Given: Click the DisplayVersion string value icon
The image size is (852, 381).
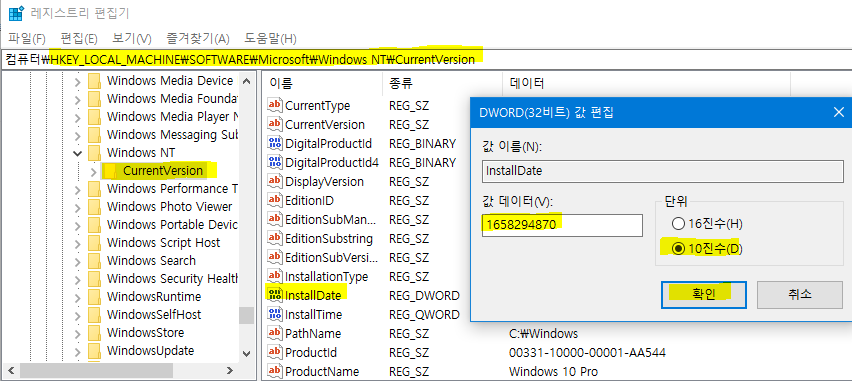Looking at the screenshot, I should 275,182.
